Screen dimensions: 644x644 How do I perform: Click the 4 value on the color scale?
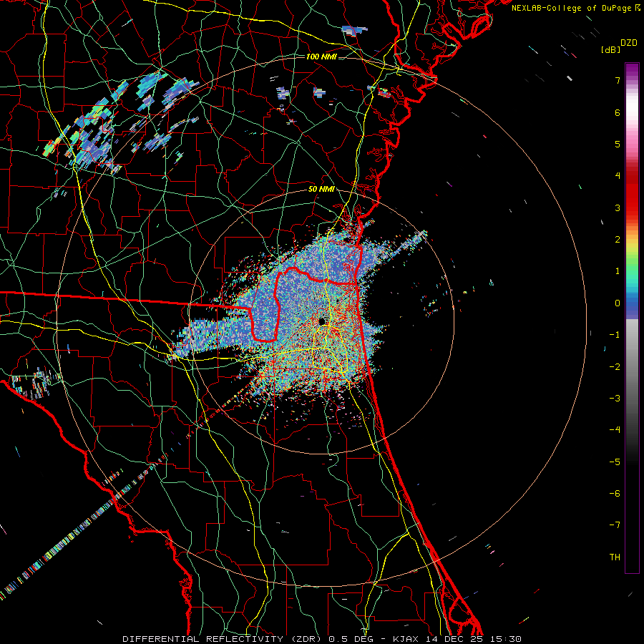pos(618,176)
